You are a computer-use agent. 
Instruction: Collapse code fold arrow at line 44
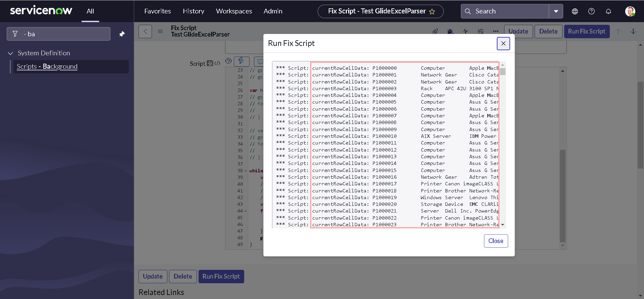tap(246, 211)
